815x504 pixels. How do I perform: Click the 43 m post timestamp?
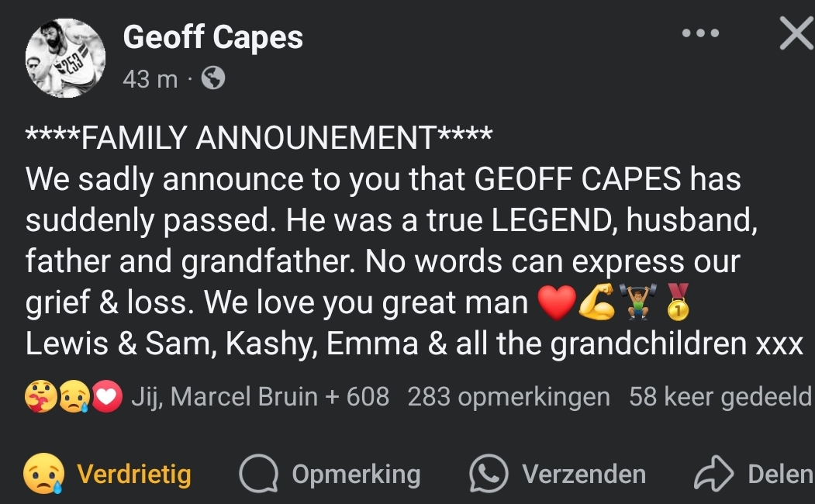(150, 78)
